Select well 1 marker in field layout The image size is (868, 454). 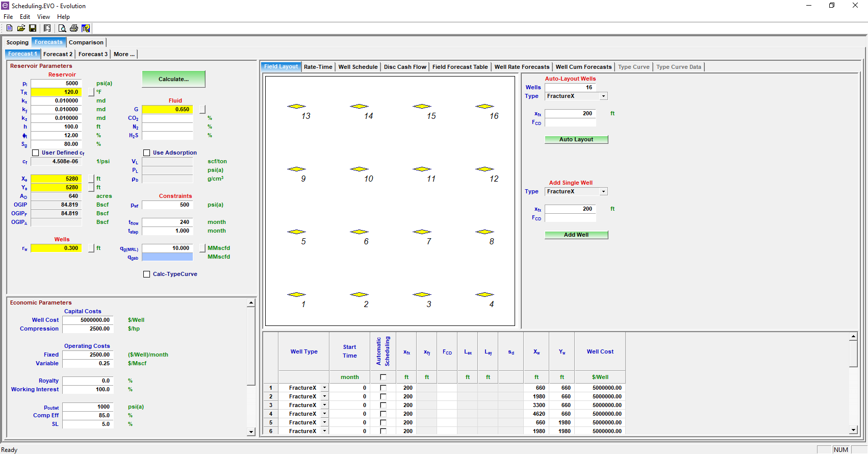tap(296, 294)
